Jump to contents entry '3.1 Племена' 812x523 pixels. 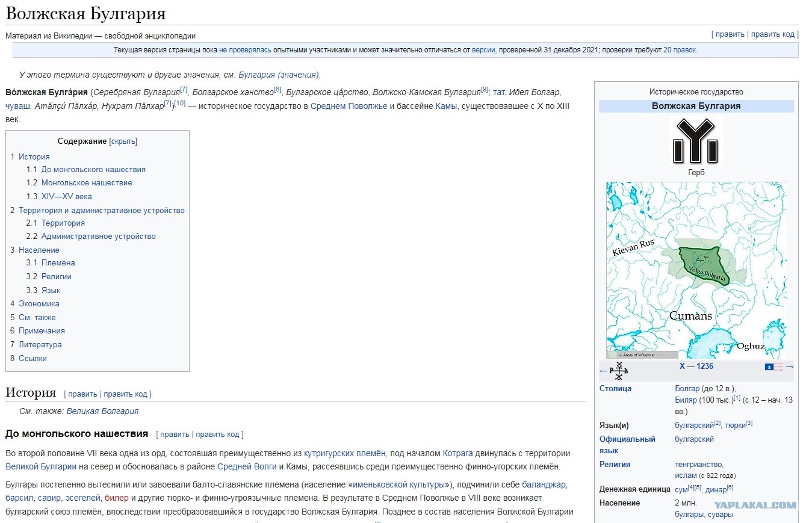51,263
